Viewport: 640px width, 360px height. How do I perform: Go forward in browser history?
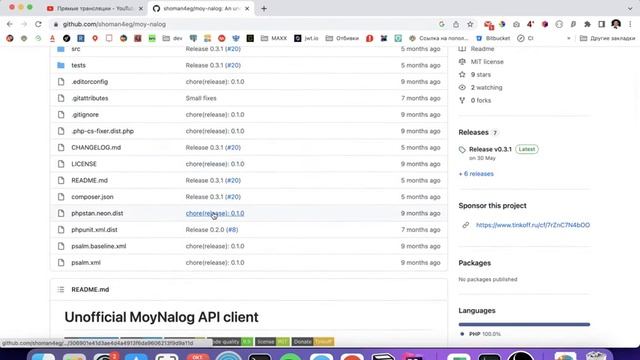click(x=24, y=24)
